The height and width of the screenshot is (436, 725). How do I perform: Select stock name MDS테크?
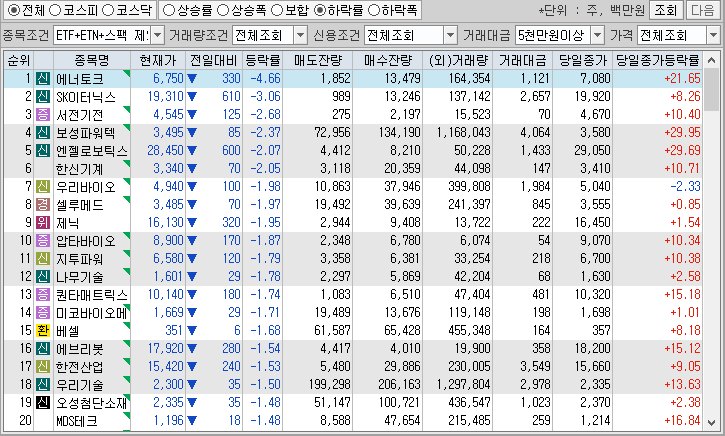point(77,421)
